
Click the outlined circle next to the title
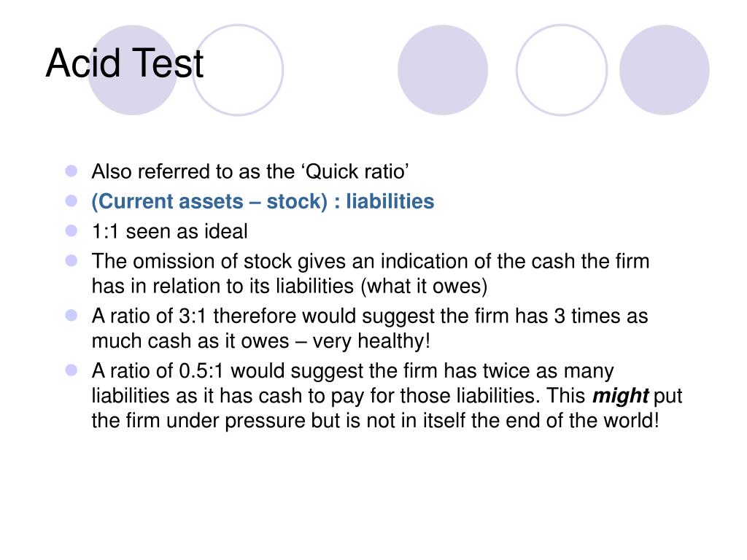click(238, 70)
